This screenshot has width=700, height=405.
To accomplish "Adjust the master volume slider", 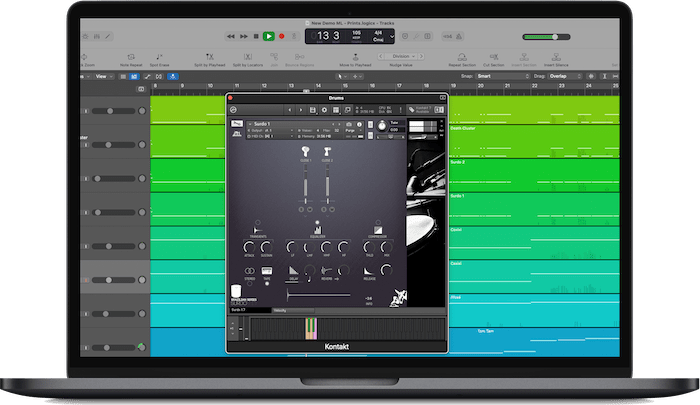I will click(546, 37).
